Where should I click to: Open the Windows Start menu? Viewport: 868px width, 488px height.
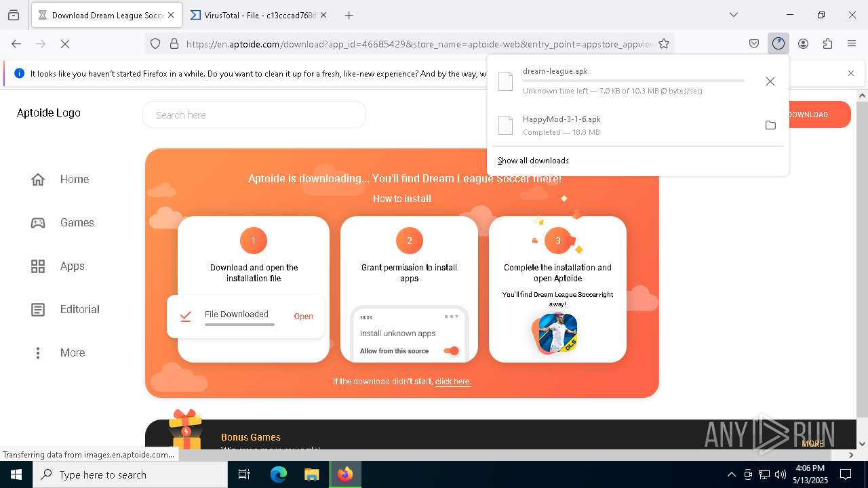coord(16,474)
